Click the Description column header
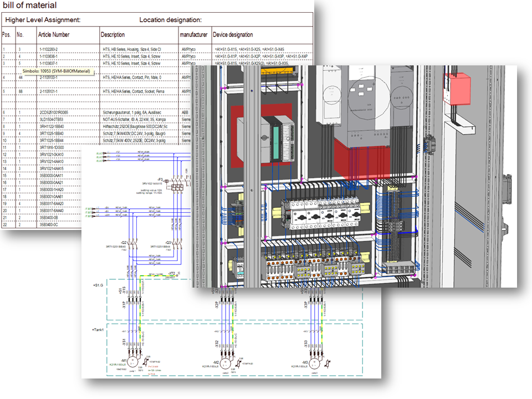532x399 pixels. coord(112,34)
